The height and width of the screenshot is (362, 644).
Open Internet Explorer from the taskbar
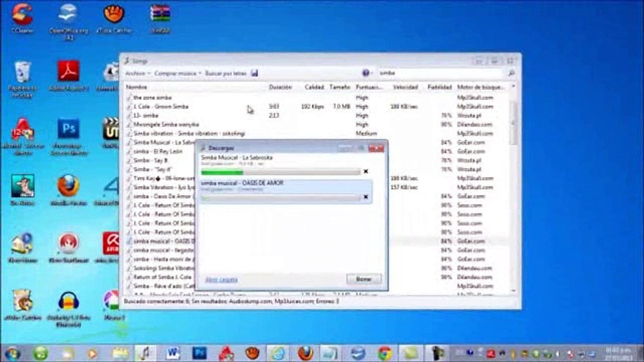pos(278,353)
